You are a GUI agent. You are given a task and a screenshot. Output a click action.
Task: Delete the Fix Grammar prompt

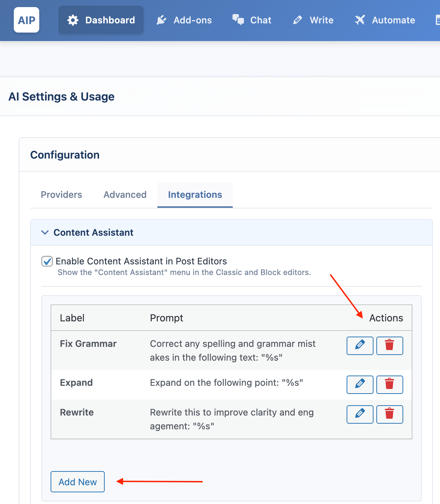[389, 345]
